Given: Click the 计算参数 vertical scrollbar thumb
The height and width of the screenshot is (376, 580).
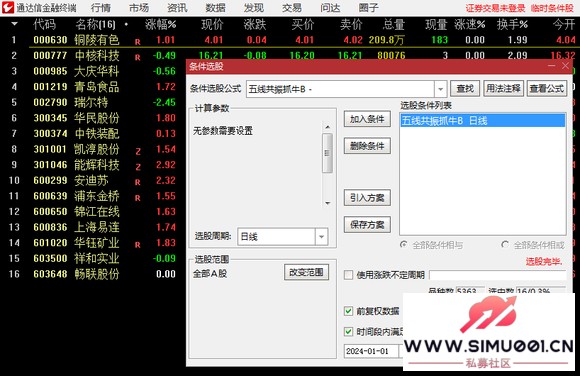Looking at the screenshot, I should click(x=327, y=153).
